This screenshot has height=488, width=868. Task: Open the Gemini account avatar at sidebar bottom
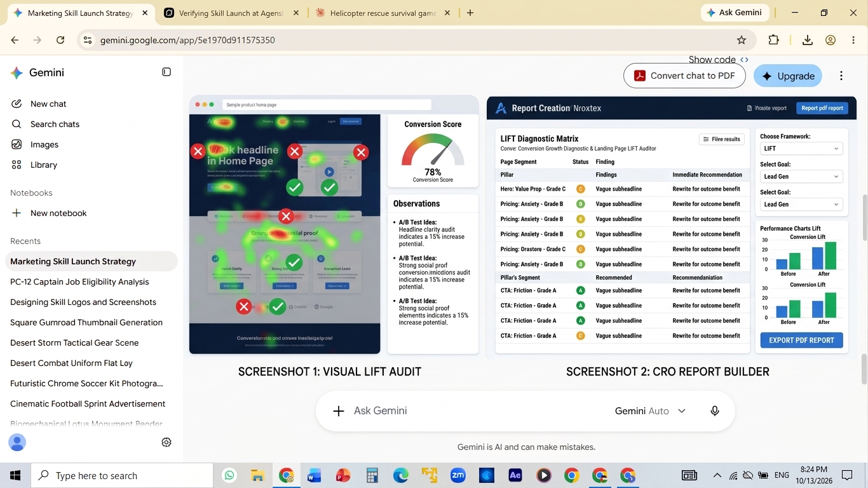pos(17,442)
